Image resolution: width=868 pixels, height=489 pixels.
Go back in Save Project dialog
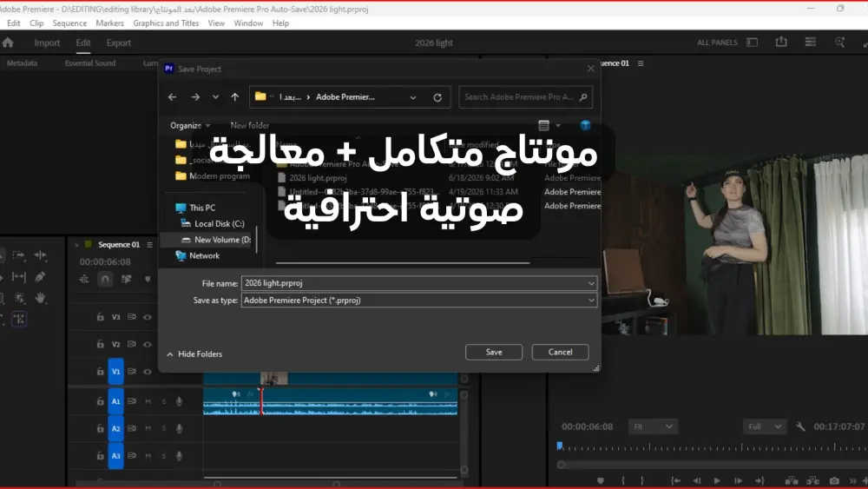pyautogui.click(x=172, y=97)
